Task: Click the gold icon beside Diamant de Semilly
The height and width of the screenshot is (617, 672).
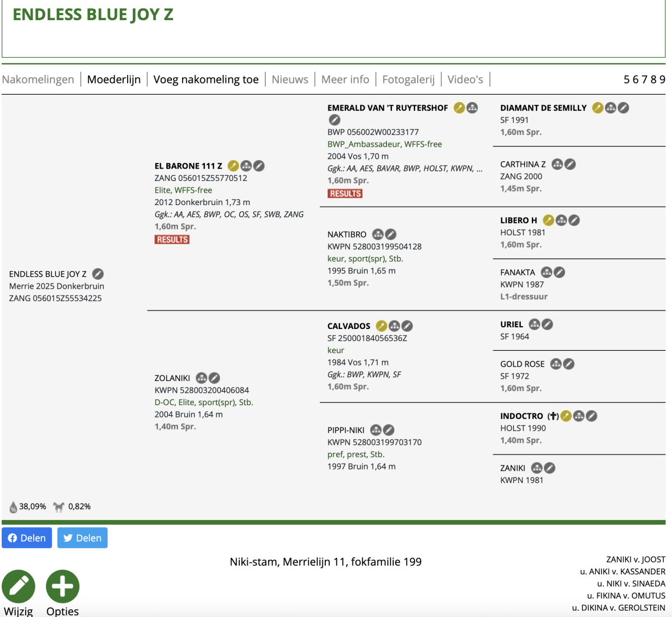Action: (598, 108)
